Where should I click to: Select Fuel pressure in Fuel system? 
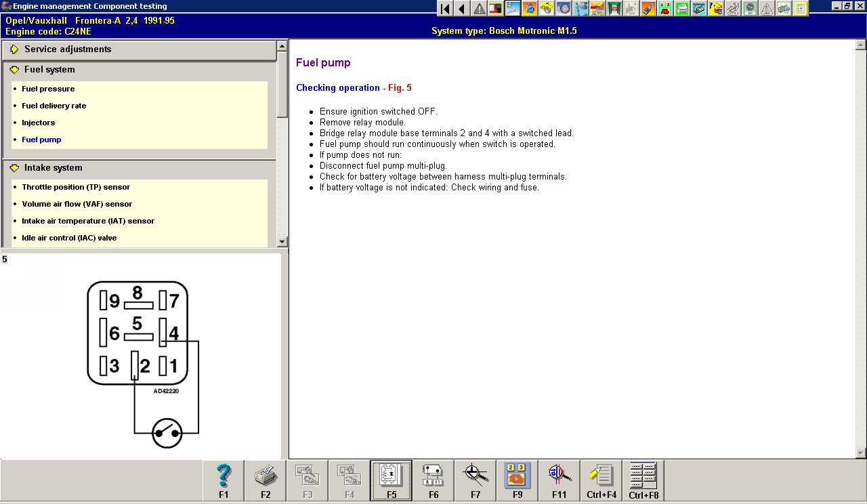(x=48, y=89)
